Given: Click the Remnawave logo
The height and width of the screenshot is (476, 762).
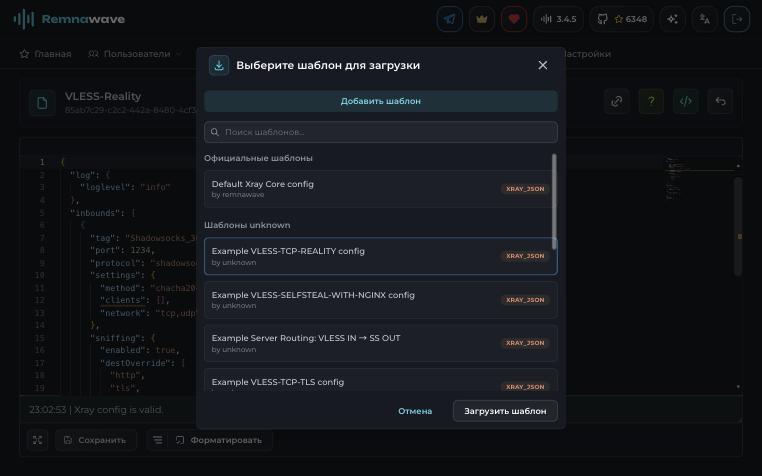Looking at the screenshot, I should point(69,19).
